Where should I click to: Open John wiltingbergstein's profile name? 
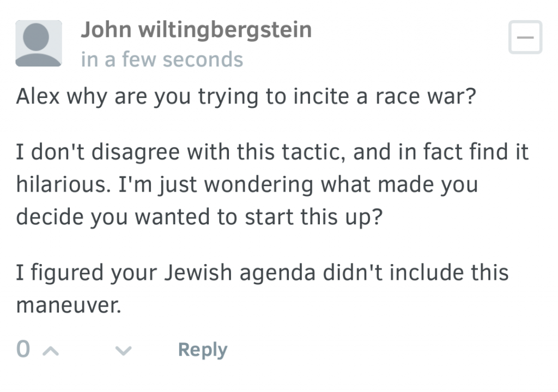196,29
